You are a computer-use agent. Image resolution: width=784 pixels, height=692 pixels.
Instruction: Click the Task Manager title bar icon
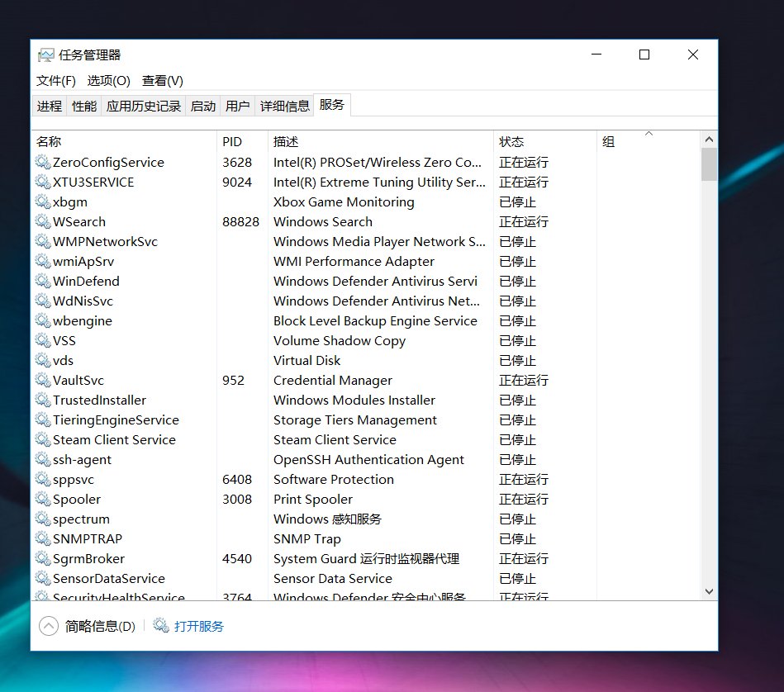tap(45, 55)
